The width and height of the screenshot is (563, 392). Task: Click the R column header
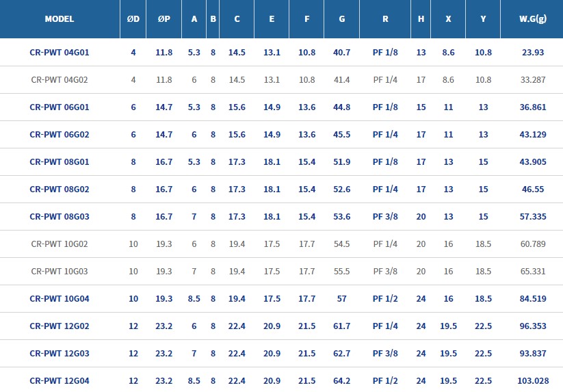coord(385,19)
